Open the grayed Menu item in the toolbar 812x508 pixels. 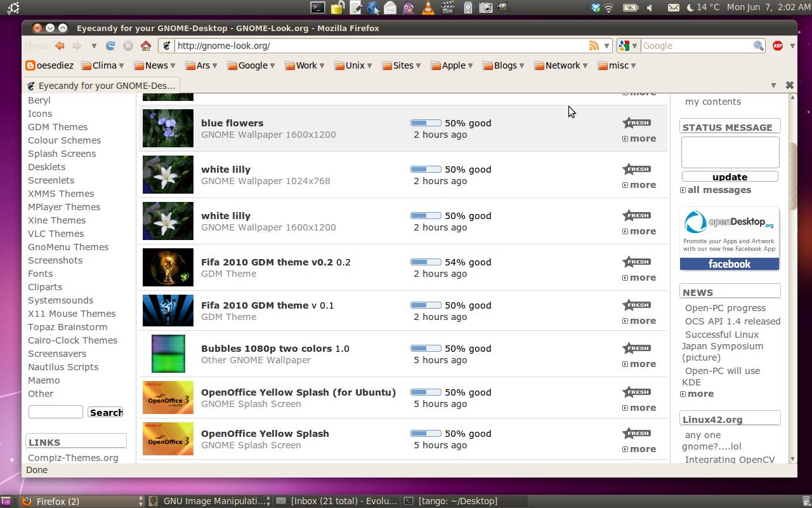36,46
